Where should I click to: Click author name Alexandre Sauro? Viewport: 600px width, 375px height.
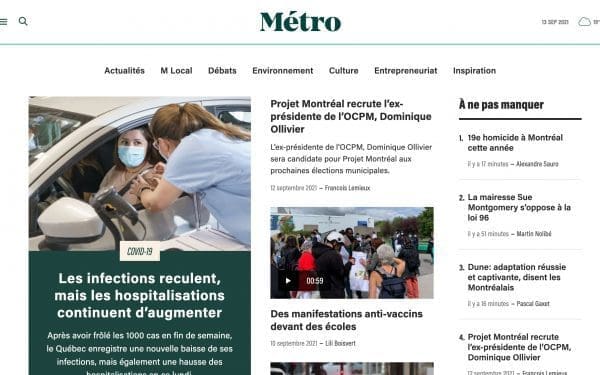click(x=537, y=164)
